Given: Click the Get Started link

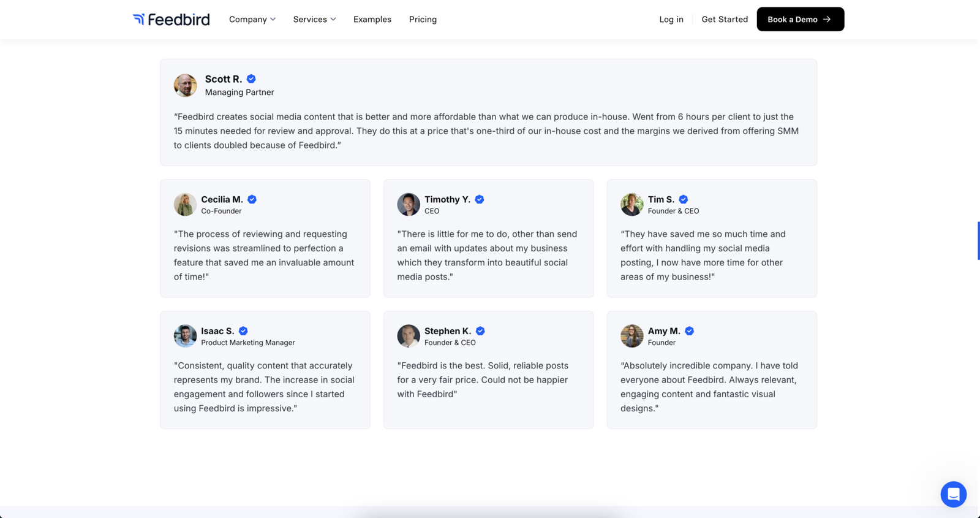Looking at the screenshot, I should coord(725,20).
